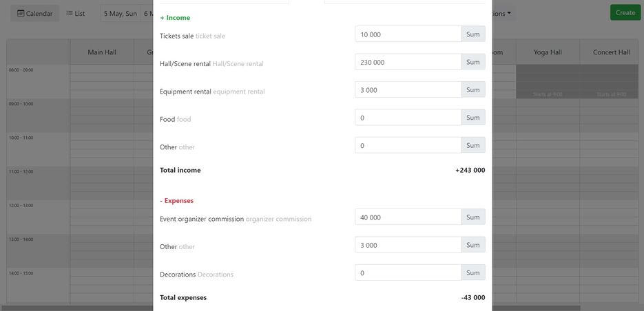Click the Tickets sale amount field
This screenshot has height=311, width=644.
pos(408,34)
